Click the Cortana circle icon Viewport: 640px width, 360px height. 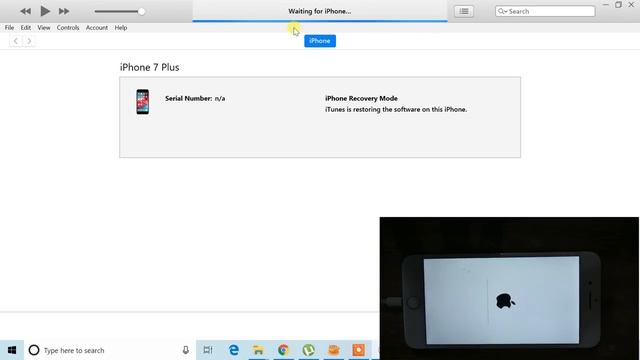coord(34,350)
